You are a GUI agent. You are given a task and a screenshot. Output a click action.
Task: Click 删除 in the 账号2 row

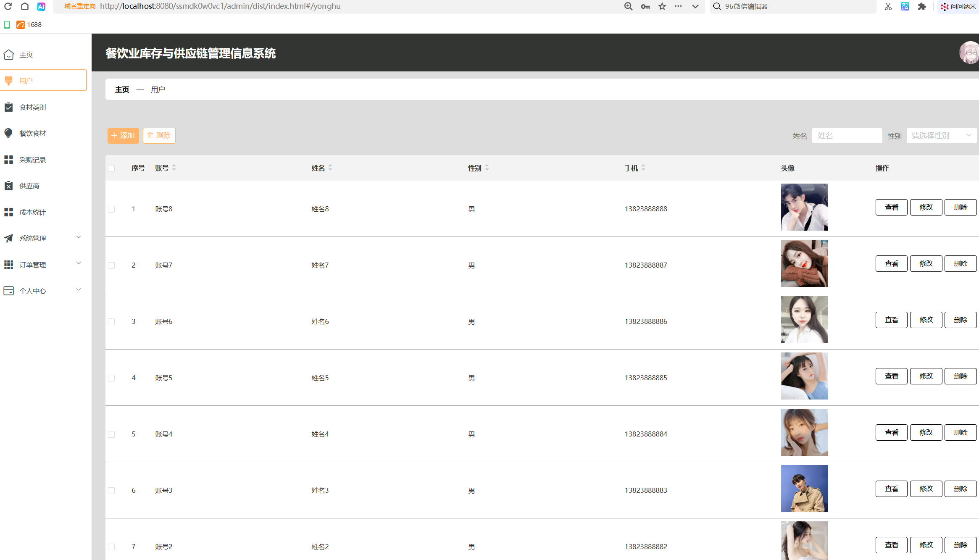point(961,545)
